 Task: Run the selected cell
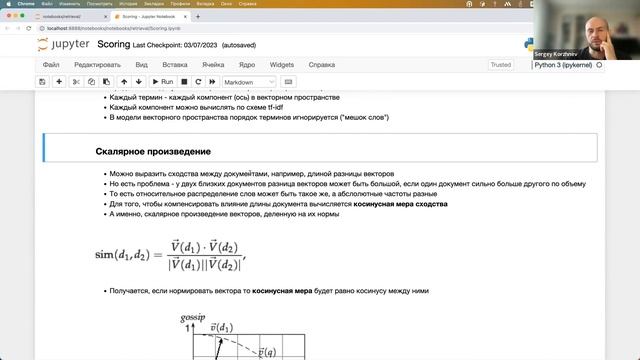coord(163,82)
